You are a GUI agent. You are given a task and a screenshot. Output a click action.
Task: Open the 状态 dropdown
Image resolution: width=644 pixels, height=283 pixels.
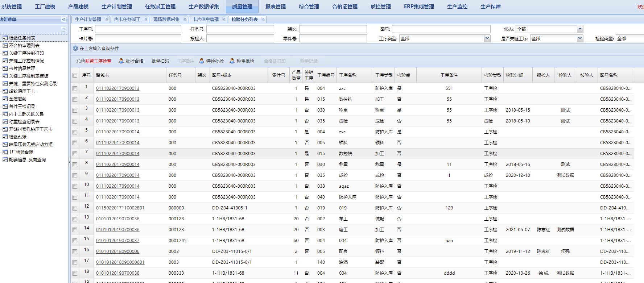[580, 29]
